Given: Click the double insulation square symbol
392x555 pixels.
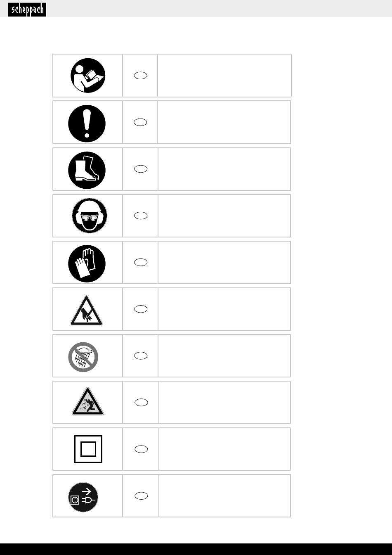Looking at the screenshot, I should coord(88,449).
